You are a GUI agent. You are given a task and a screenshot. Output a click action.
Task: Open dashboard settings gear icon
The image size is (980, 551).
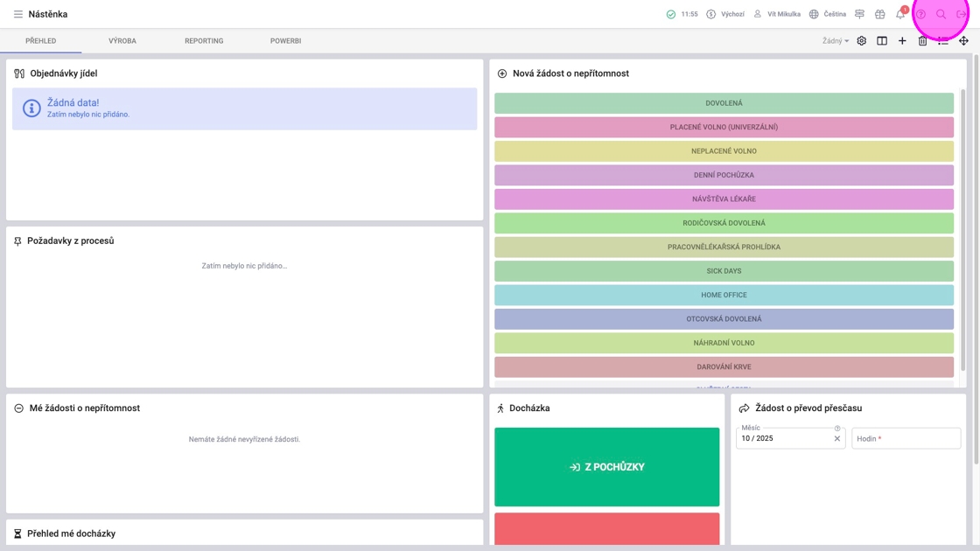[861, 40]
